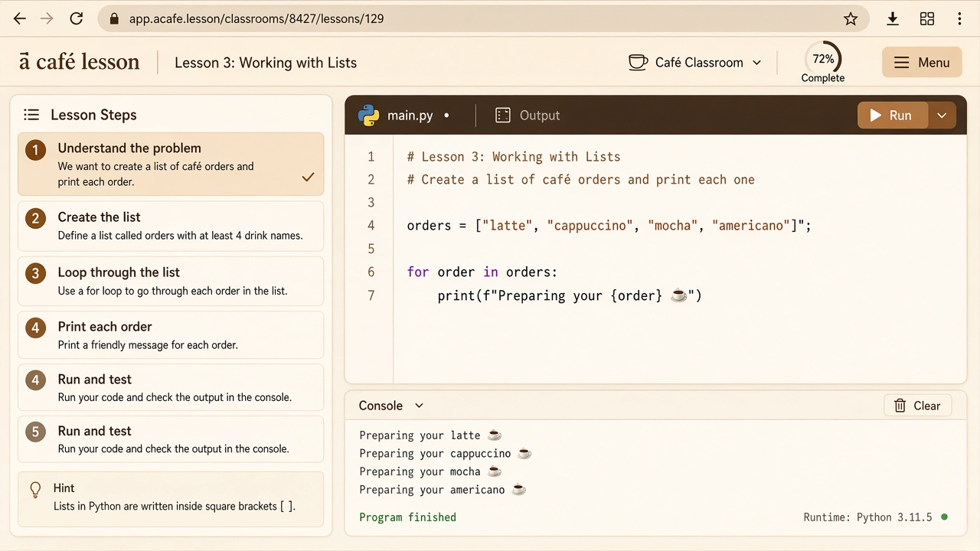980x551 pixels.
Task: Click the green runtime status dot
Action: pyautogui.click(x=944, y=517)
